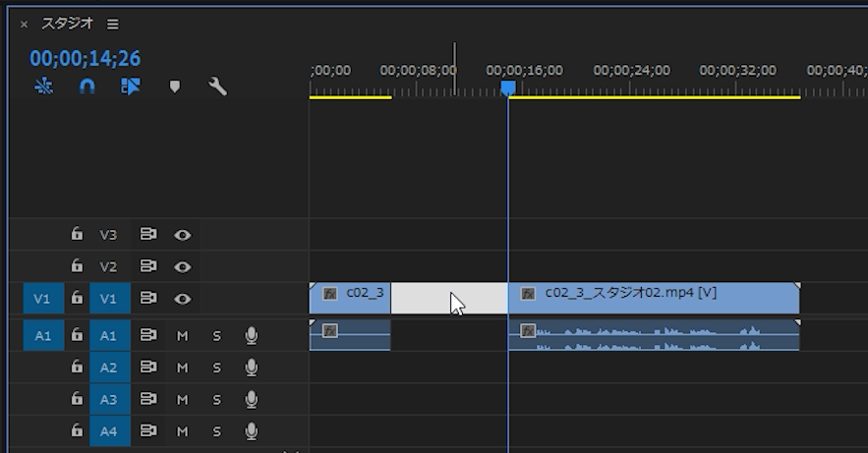Toggle sync lock on V2 track
This screenshot has width=868, height=453.
(x=148, y=266)
